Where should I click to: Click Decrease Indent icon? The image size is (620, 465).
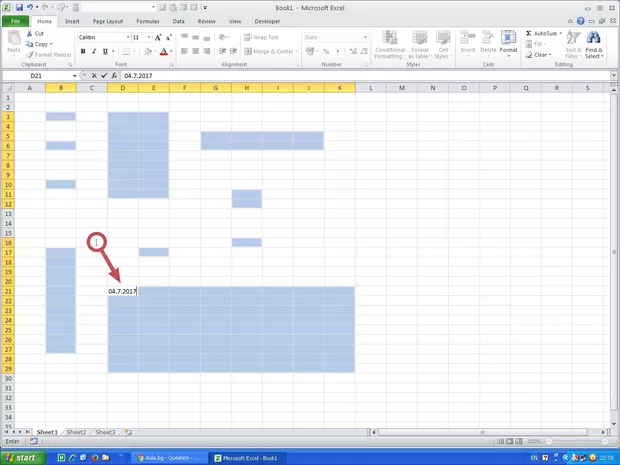click(222, 51)
